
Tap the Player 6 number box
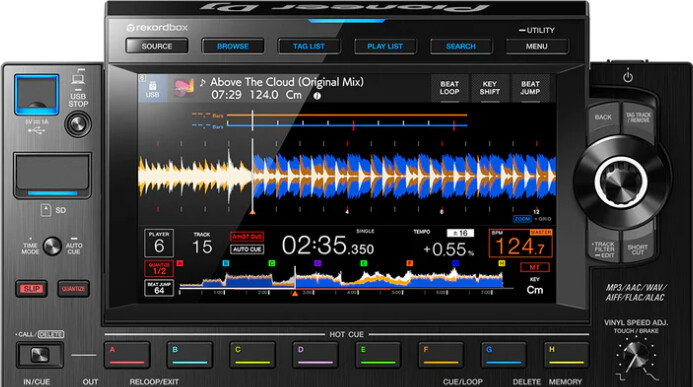coord(159,243)
